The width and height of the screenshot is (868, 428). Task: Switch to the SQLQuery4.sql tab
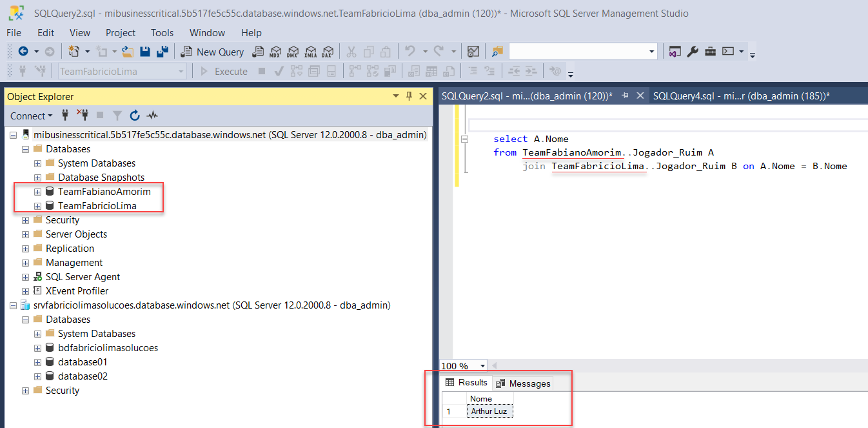(x=740, y=96)
